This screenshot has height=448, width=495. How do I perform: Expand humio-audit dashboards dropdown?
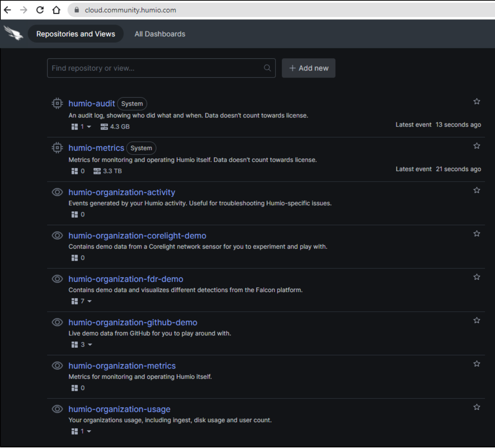(89, 127)
